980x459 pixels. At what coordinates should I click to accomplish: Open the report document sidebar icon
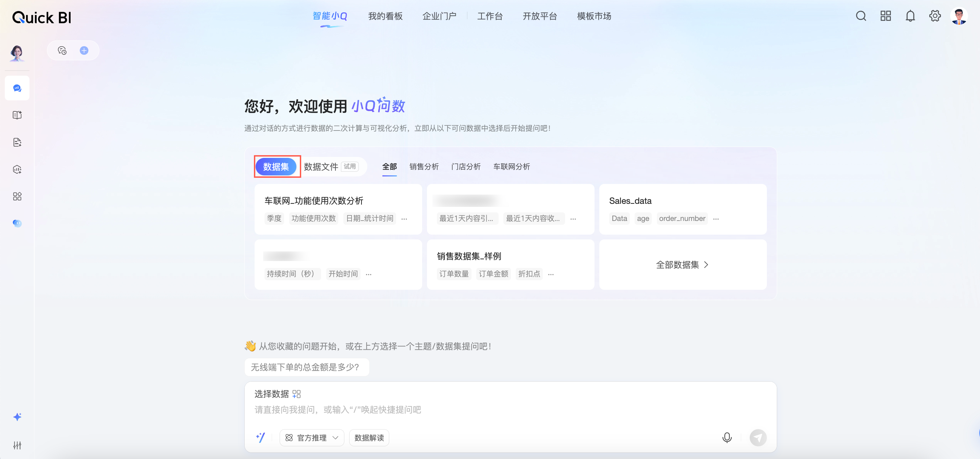pos(17,142)
